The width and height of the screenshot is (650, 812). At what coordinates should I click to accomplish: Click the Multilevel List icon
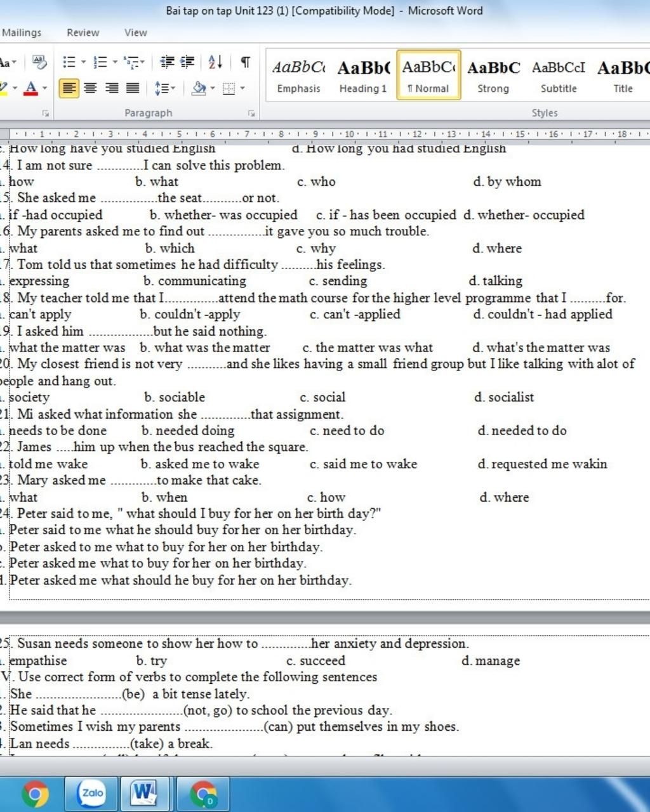[130, 62]
